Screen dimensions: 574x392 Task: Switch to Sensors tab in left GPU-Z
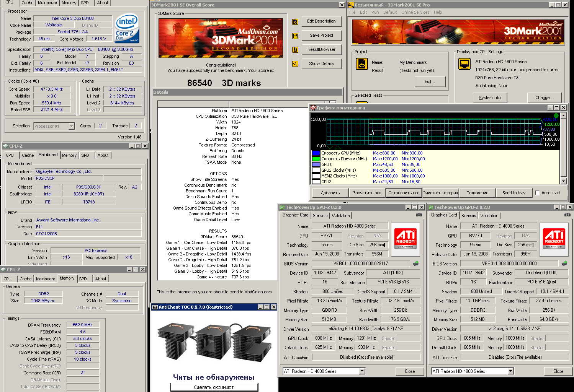(x=320, y=216)
